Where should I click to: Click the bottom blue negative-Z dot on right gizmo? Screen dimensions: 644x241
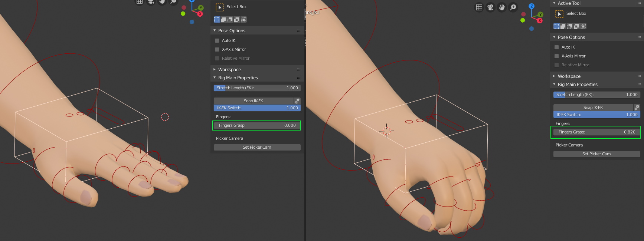(x=532, y=29)
